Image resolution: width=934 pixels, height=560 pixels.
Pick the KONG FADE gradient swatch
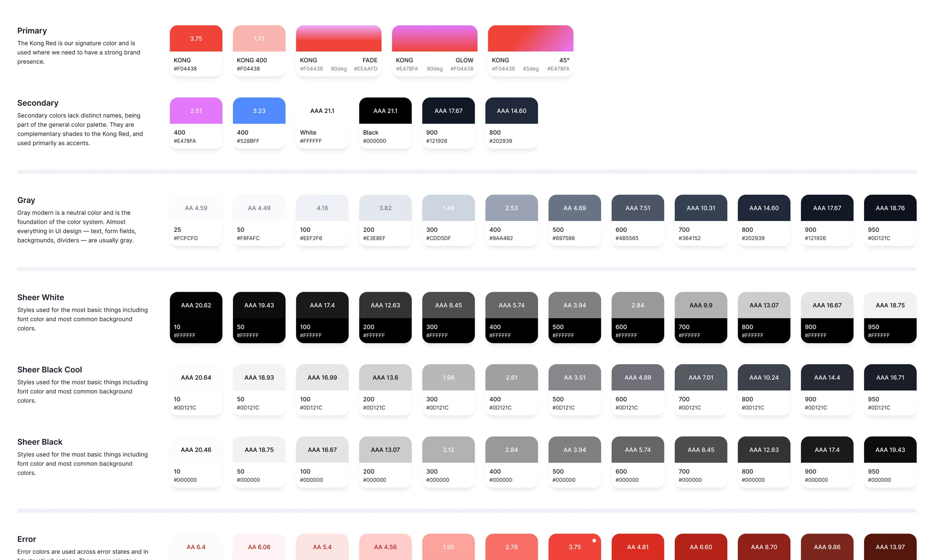[x=339, y=51]
